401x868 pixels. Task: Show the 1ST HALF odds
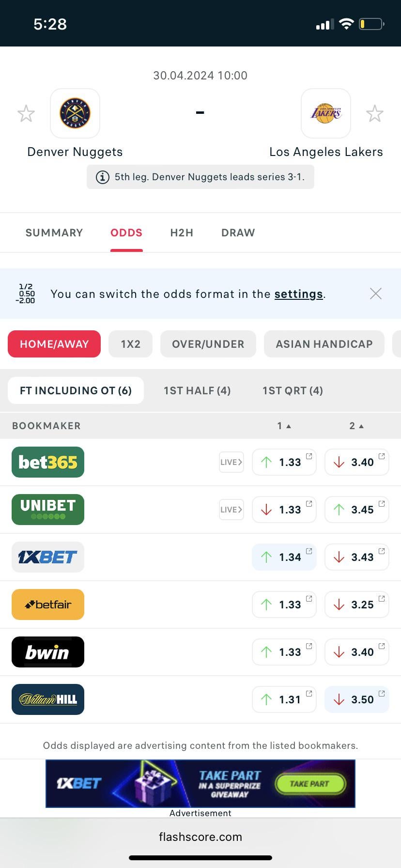197,390
